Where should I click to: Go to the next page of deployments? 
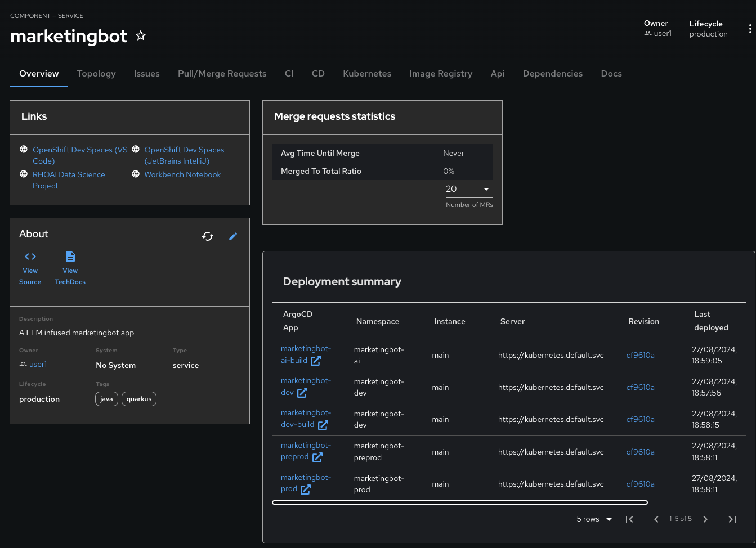705,519
